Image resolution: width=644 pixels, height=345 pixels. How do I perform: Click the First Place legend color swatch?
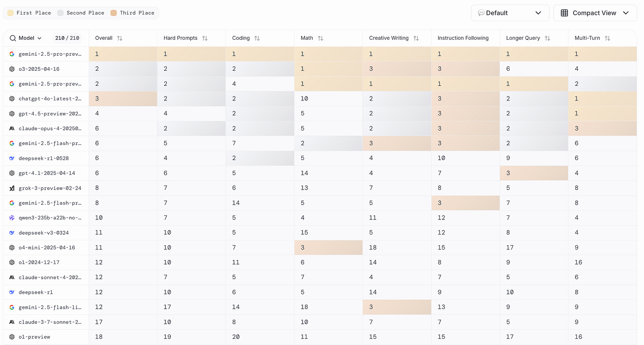(x=10, y=13)
